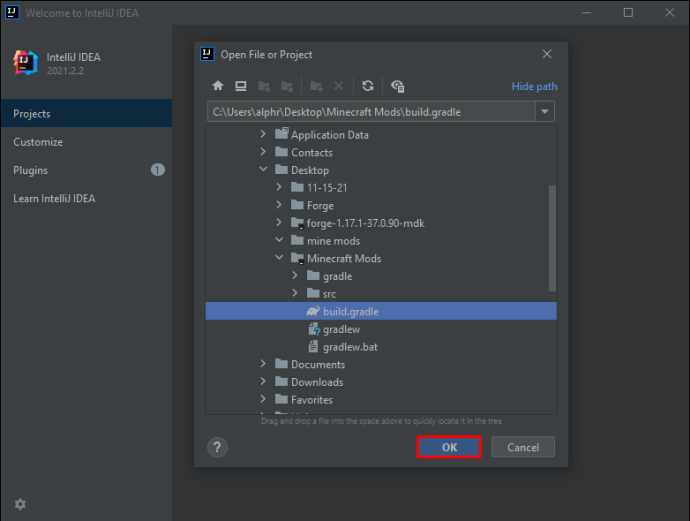Expand the Application Data folder
690x521 pixels.
(x=263, y=134)
